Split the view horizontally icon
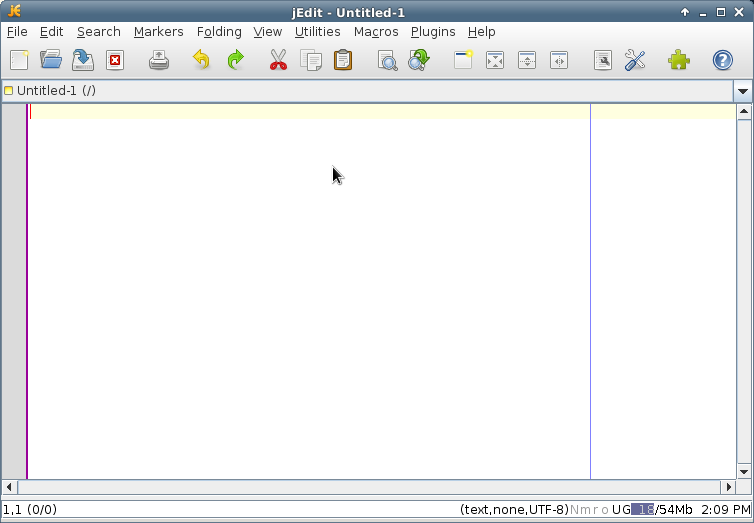Screen dimensions: 754x523 click(x=527, y=61)
